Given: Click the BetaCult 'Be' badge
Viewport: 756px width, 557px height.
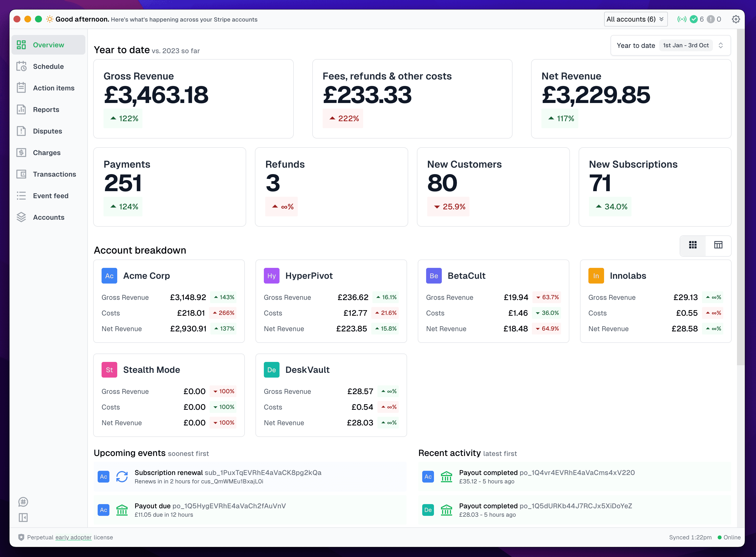Looking at the screenshot, I should pyautogui.click(x=434, y=276).
